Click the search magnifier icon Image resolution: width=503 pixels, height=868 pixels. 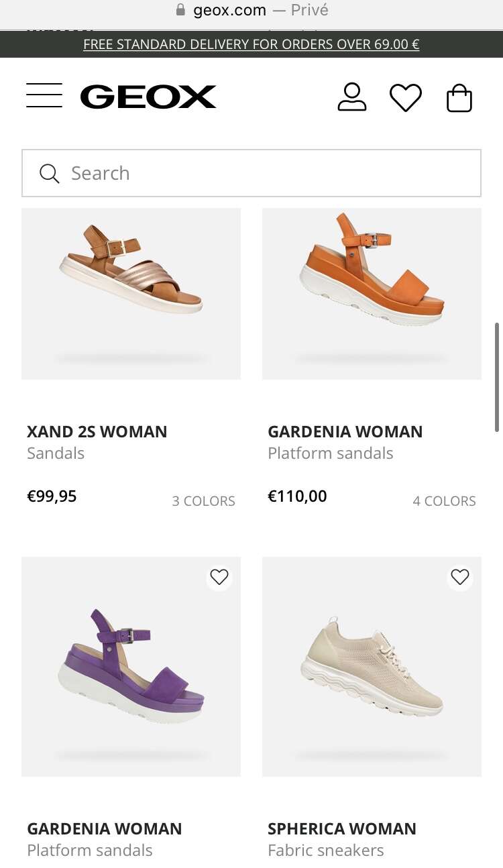(x=50, y=174)
